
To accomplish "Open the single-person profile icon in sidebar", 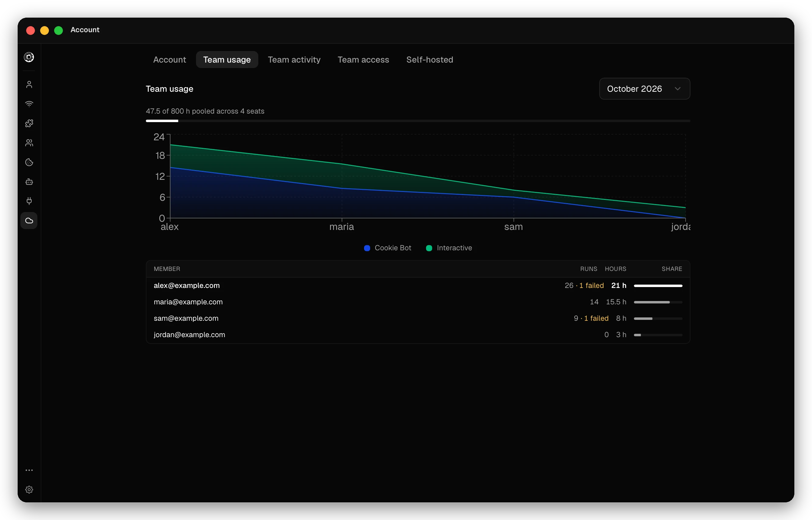I will [29, 84].
